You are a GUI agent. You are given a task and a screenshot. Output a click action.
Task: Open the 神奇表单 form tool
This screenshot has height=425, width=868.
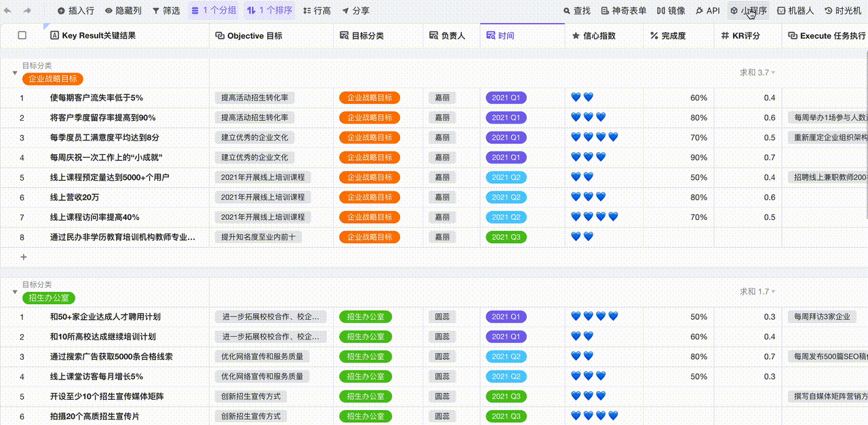[624, 11]
